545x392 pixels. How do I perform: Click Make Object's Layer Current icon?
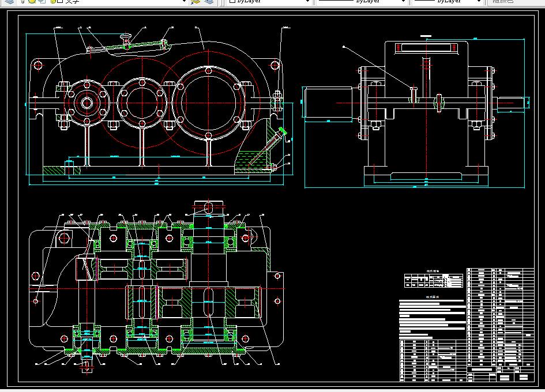[196, 1]
